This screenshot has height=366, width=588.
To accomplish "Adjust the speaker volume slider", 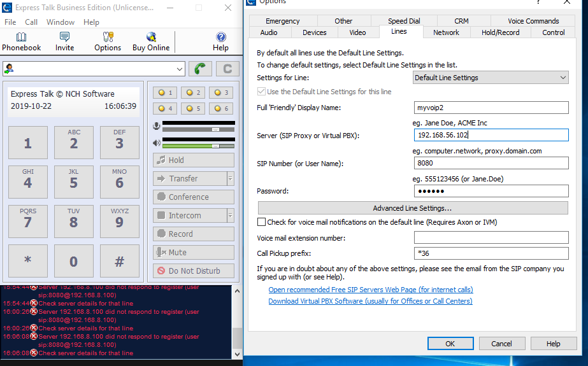I will [215, 146].
